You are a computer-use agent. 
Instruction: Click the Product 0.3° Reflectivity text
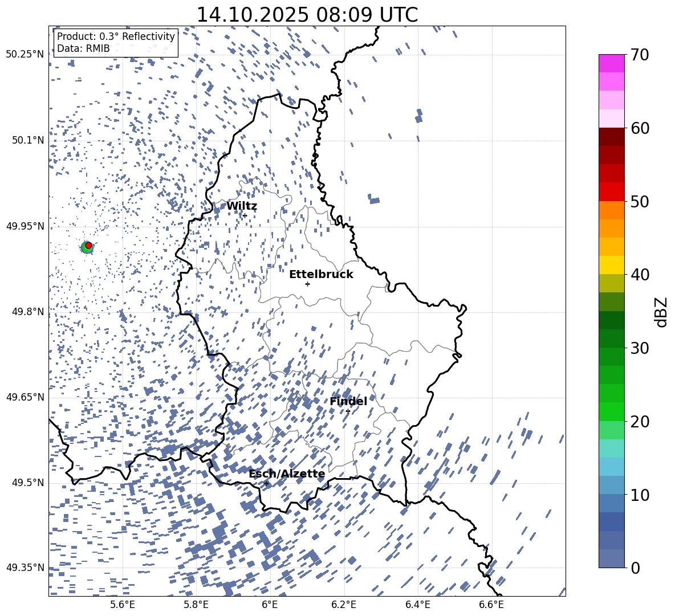pos(116,36)
